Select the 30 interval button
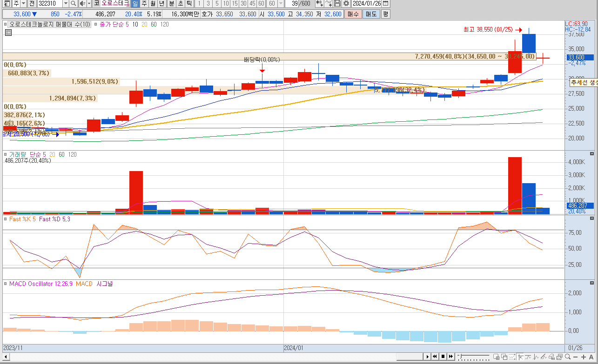 [244, 3]
